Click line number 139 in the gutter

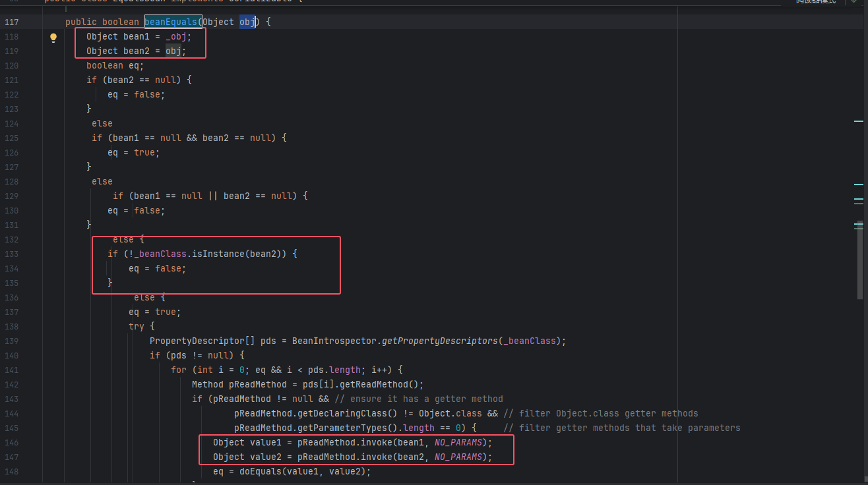pos(12,341)
